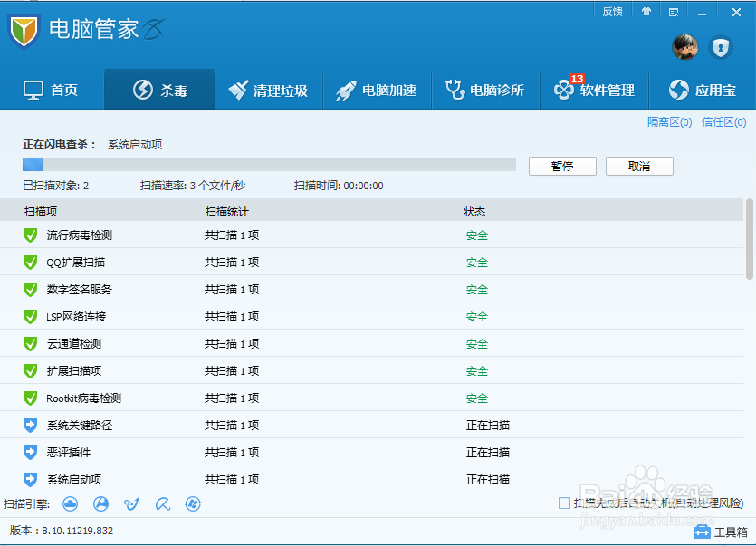The width and height of the screenshot is (756, 546).
Task: Pause the scan with the 暂停 button
Action: click(561, 166)
